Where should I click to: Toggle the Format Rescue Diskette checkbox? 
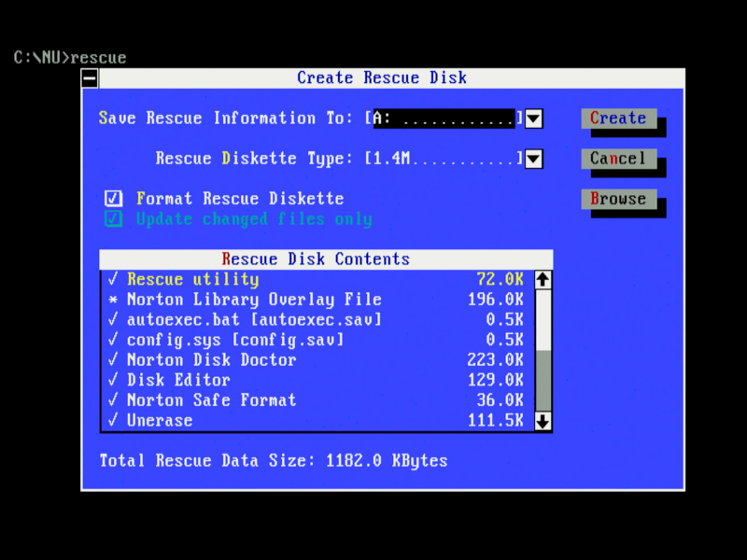[x=113, y=199]
